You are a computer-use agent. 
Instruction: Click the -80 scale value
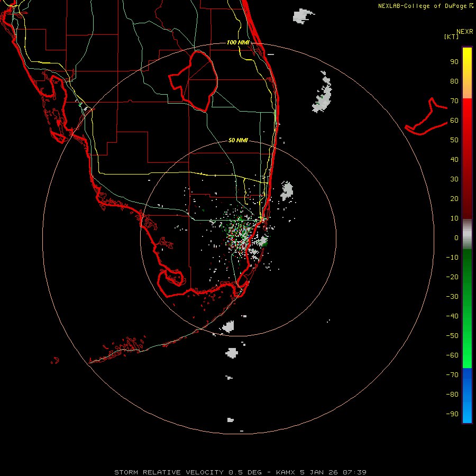pyautogui.click(x=452, y=395)
